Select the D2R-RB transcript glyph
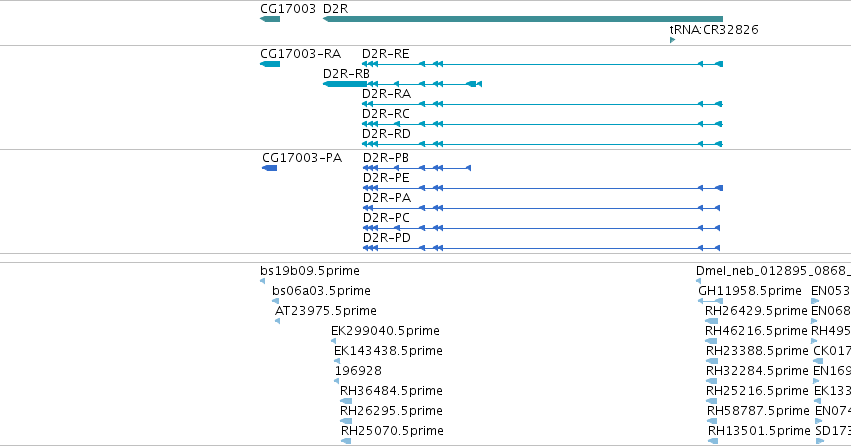This screenshot has width=851, height=446. pyautogui.click(x=402, y=84)
